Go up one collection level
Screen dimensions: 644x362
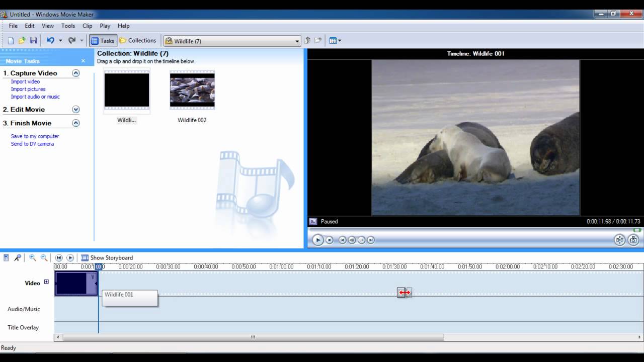[x=307, y=41]
